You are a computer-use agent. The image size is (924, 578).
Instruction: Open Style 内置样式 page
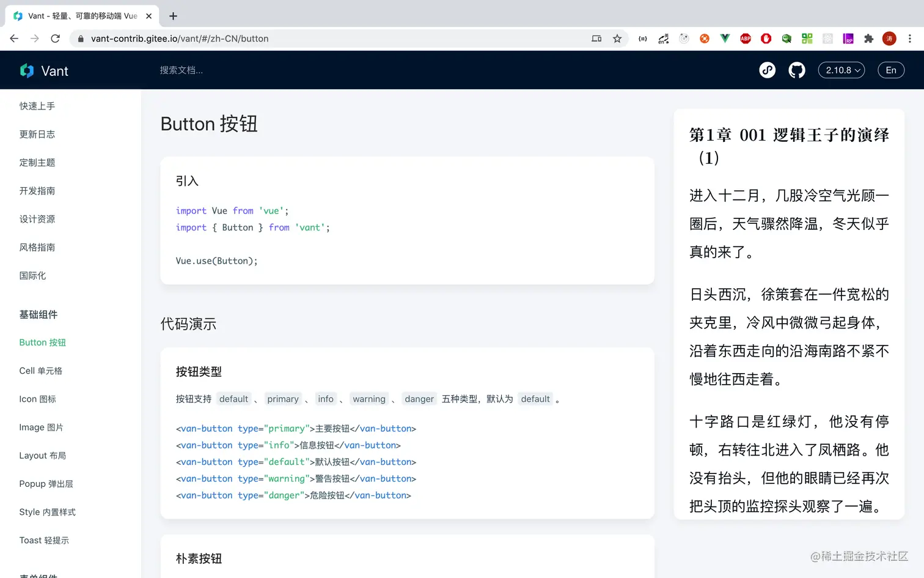tap(48, 512)
